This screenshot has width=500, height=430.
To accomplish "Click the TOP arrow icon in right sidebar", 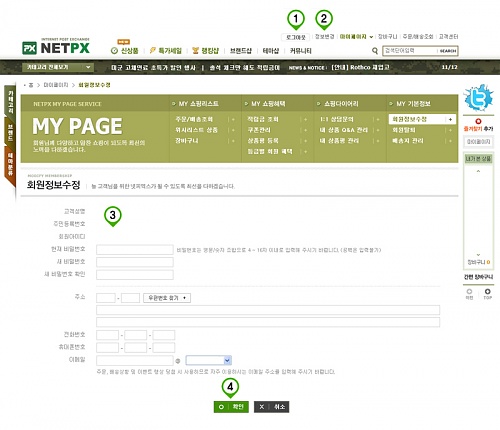I will (487, 291).
